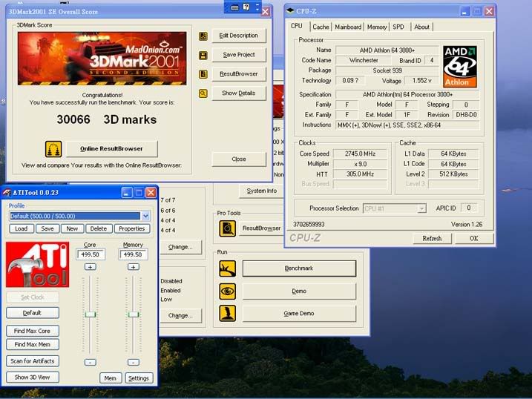The width and height of the screenshot is (532, 399).
Task: Select the CPU tab in CPU-Z
Action: coord(297,26)
